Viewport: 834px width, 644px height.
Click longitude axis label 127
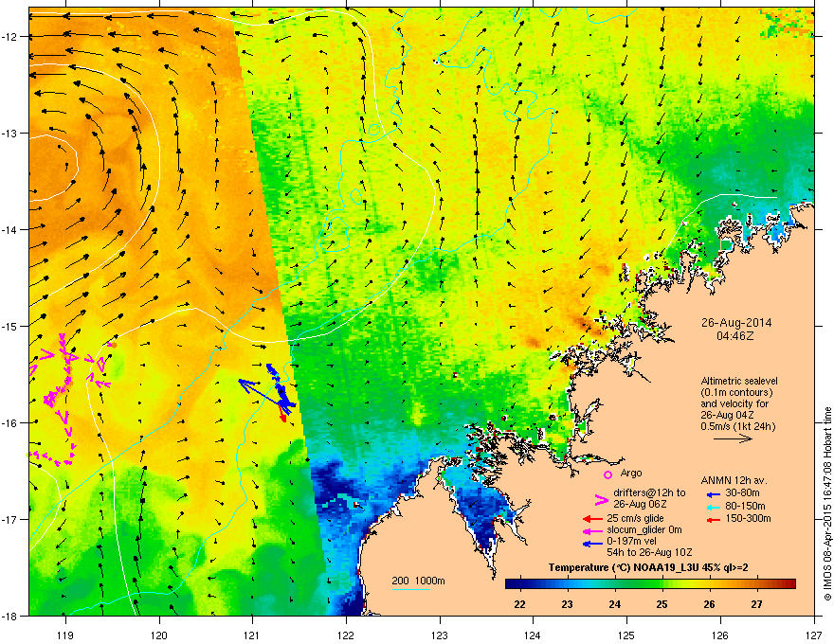tap(814, 635)
